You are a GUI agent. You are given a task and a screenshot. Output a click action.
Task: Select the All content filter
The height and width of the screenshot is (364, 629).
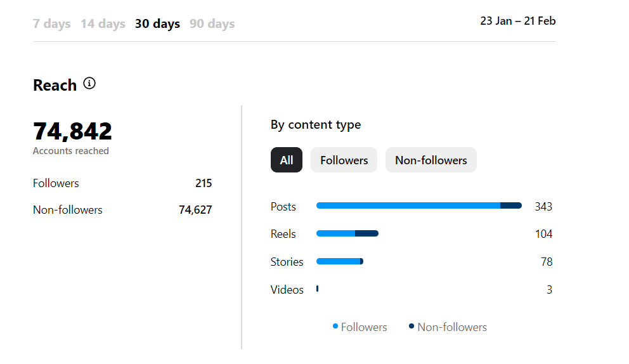pyautogui.click(x=287, y=160)
